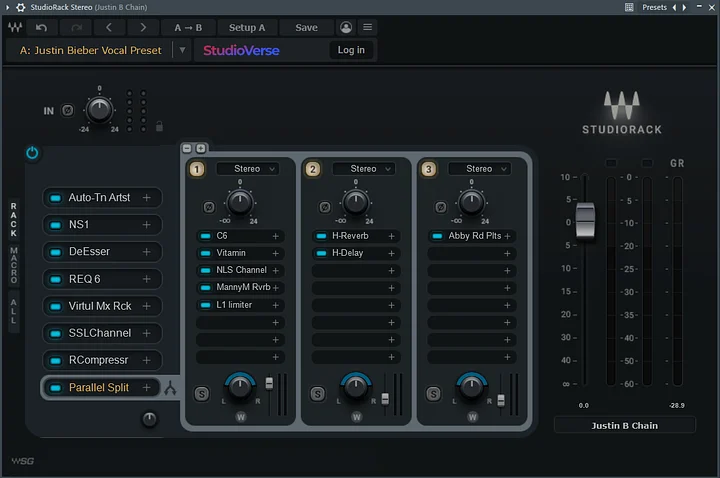
Task: Switch to the ALL tab
Action: tap(14, 311)
